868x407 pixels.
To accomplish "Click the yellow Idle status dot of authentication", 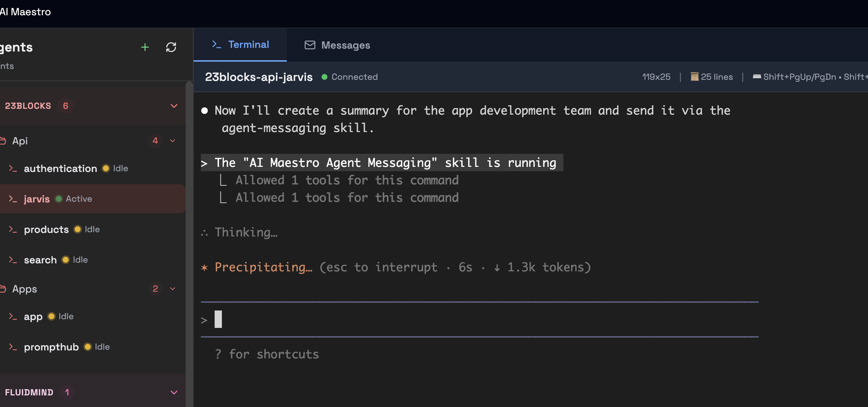I will [106, 168].
